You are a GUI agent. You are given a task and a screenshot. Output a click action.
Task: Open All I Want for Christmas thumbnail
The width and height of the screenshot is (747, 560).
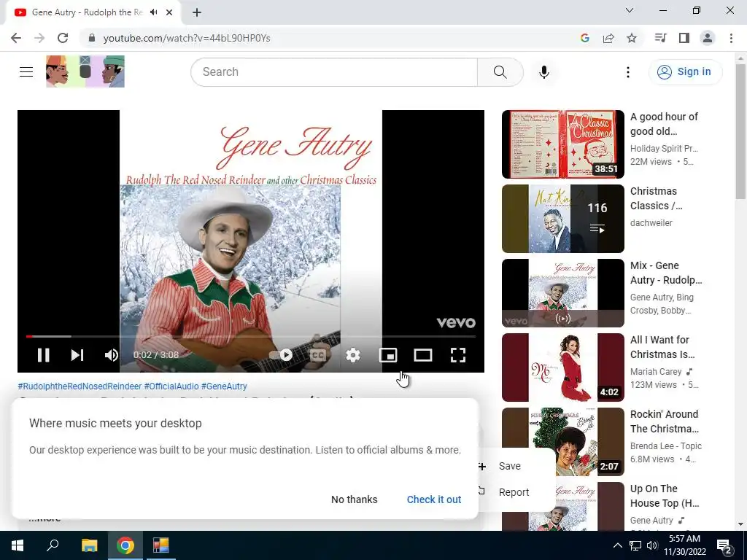coord(562,367)
